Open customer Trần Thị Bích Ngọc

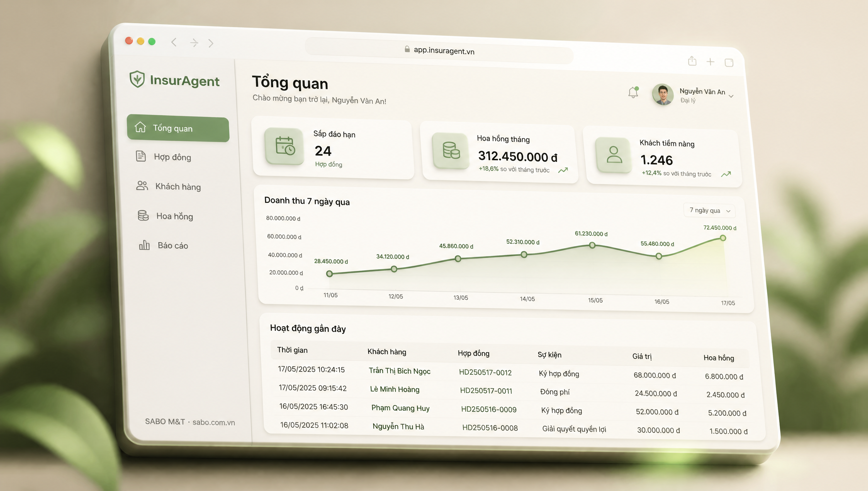coord(399,371)
